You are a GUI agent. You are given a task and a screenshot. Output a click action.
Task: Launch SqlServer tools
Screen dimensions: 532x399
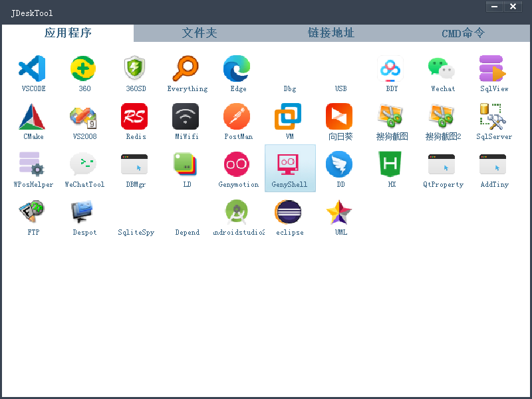click(493, 118)
